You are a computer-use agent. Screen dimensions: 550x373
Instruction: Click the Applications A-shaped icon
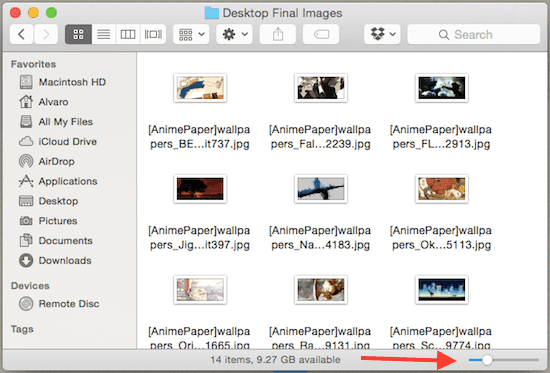click(x=26, y=181)
